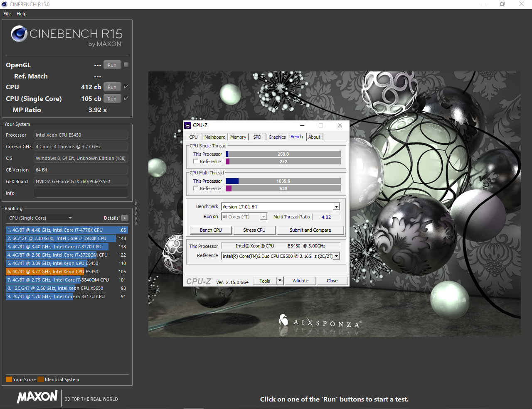Click the Bench CPU button
This screenshot has width=532, height=409.
click(x=211, y=230)
